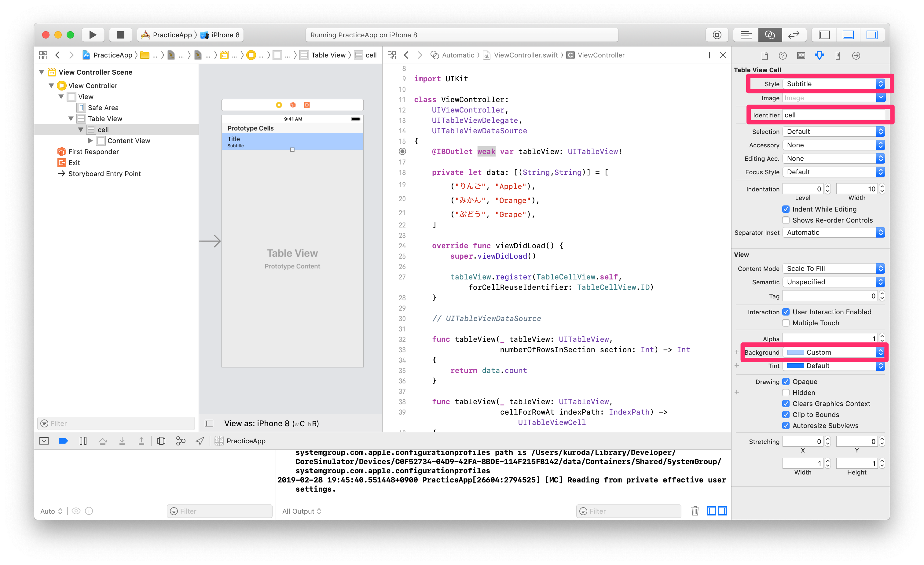Collapse the Table View tree item
The height and width of the screenshot is (565, 924).
pos(71,119)
